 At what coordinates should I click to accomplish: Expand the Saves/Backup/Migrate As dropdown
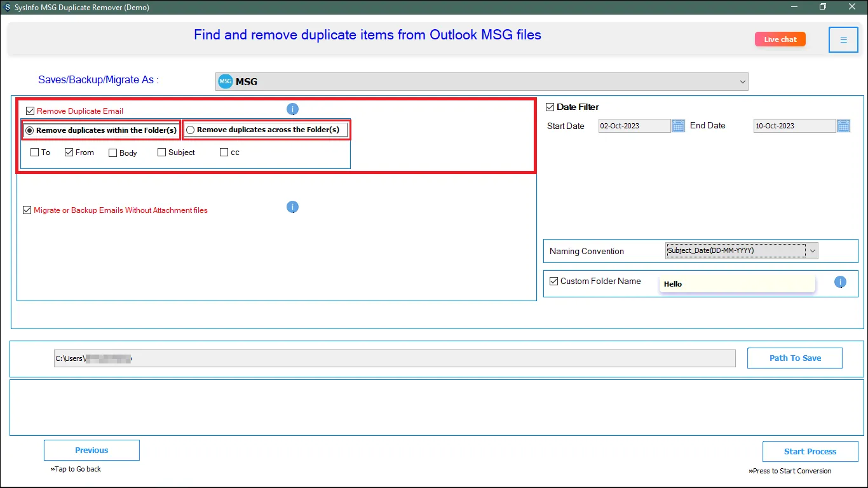(742, 82)
